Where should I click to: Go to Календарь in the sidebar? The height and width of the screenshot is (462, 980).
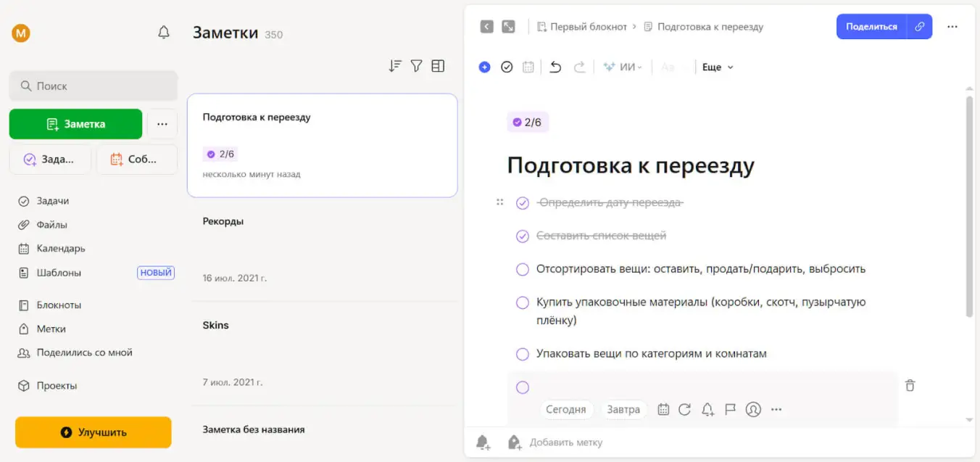(x=61, y=248)
